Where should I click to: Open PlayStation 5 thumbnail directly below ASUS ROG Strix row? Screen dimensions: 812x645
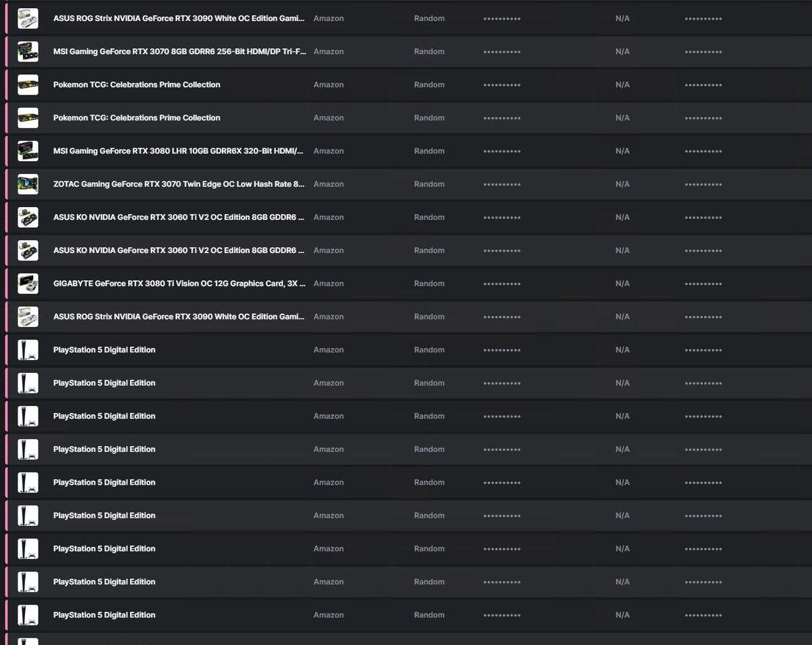(28, 350)
